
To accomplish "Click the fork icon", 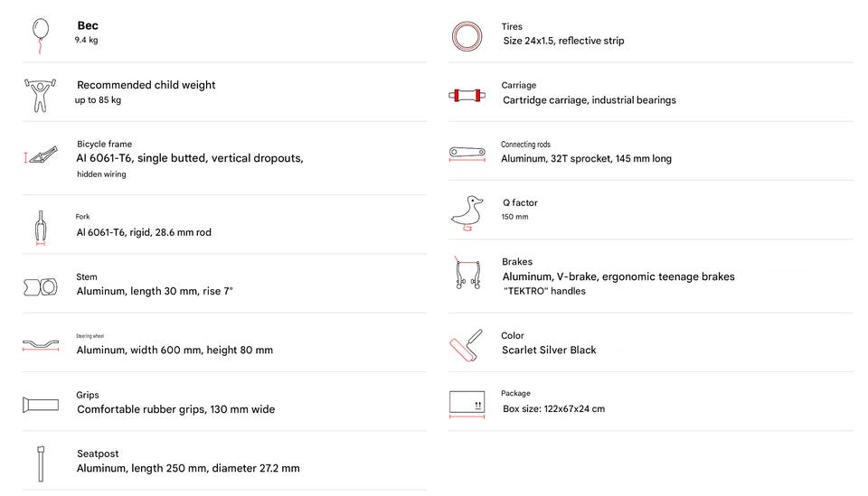I will (x=41, y=228).
